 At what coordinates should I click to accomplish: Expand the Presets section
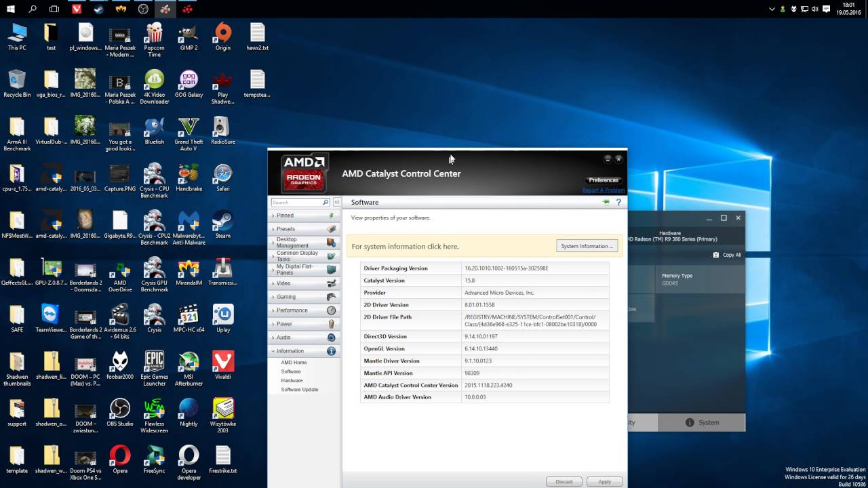304,229
